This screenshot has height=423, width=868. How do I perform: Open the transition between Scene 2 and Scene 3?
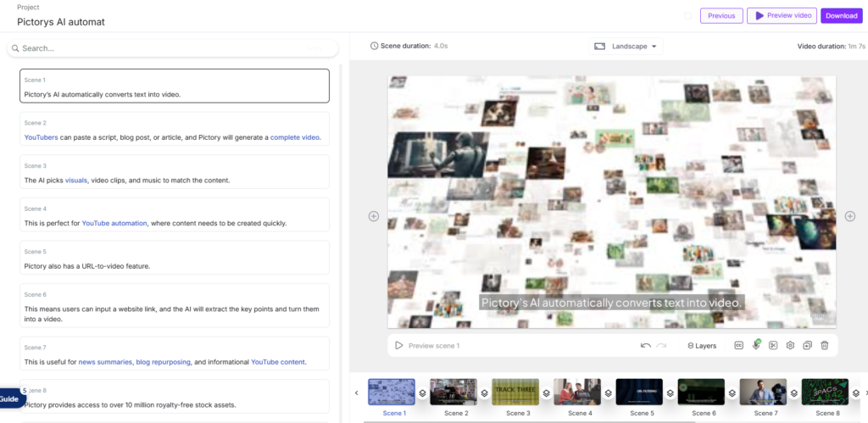tap(484, 393)
